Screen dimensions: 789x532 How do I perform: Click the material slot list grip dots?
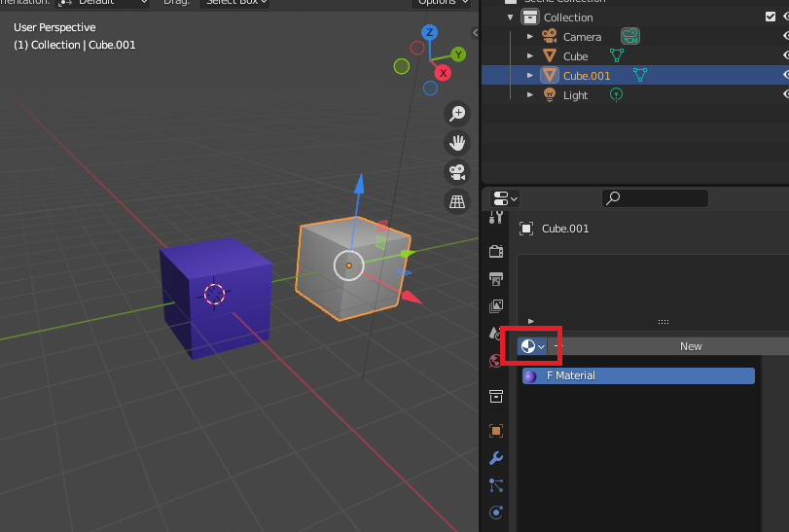coord(663,322)
